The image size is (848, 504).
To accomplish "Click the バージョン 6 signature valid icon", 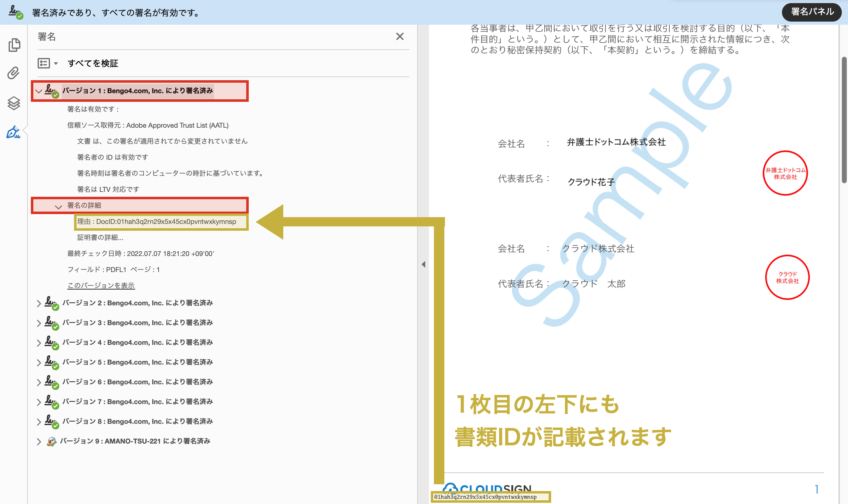I will (x=52, y=382).
